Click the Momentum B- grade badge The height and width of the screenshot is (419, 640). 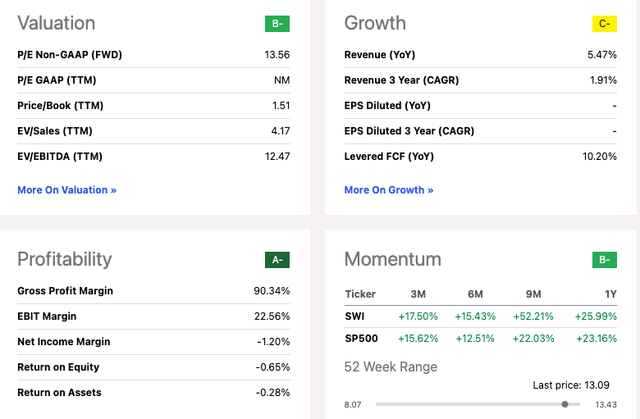click(x=603, y=260)
